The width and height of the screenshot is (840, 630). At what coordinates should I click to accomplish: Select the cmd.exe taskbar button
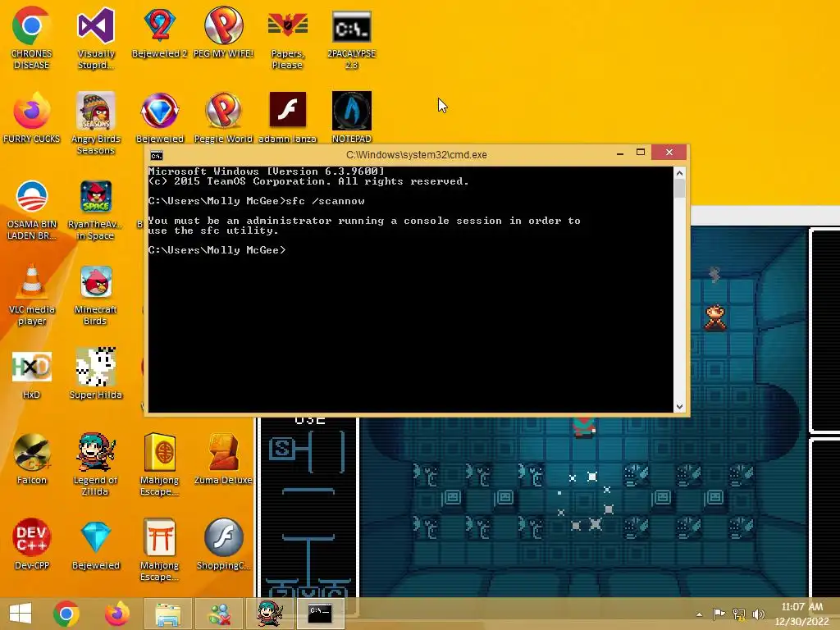tap(321, 614)
